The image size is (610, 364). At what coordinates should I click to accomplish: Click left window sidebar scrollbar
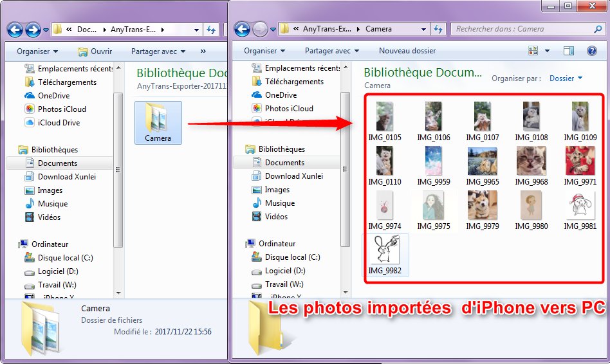tap(118, 170)
